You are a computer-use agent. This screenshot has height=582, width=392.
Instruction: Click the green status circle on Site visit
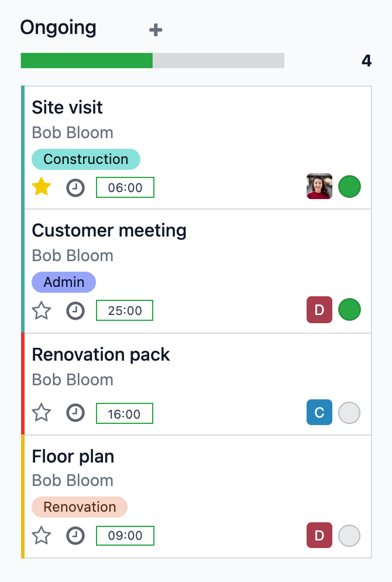click(349, 187)
